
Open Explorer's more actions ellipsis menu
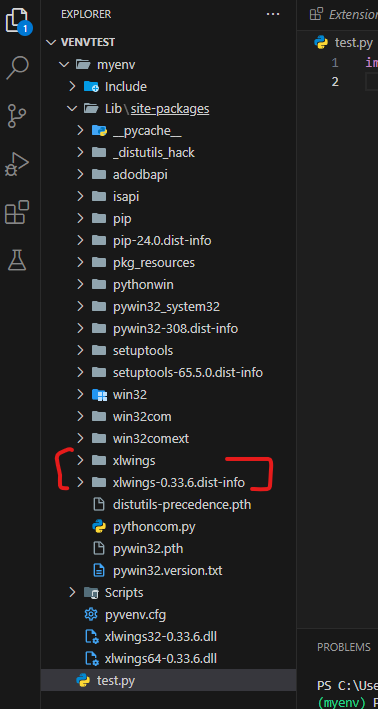point(273,14)
